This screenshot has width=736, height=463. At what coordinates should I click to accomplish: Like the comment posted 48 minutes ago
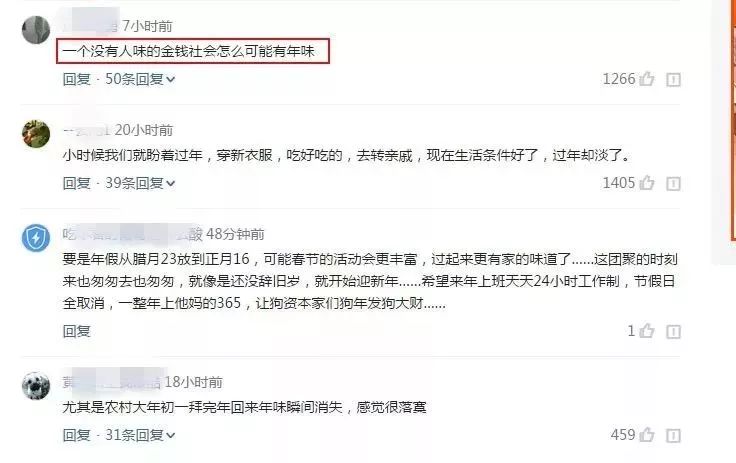(x=646, y=331)
